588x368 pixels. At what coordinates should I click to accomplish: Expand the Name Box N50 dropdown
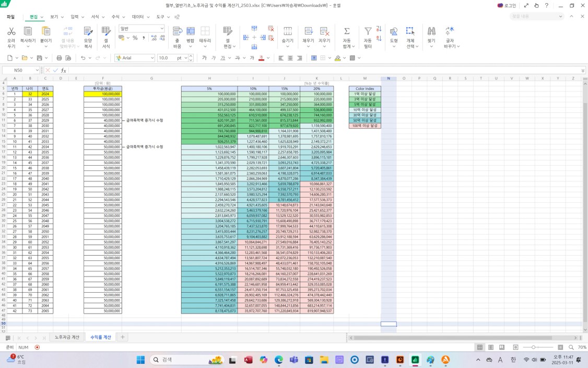tap(37, 70)
